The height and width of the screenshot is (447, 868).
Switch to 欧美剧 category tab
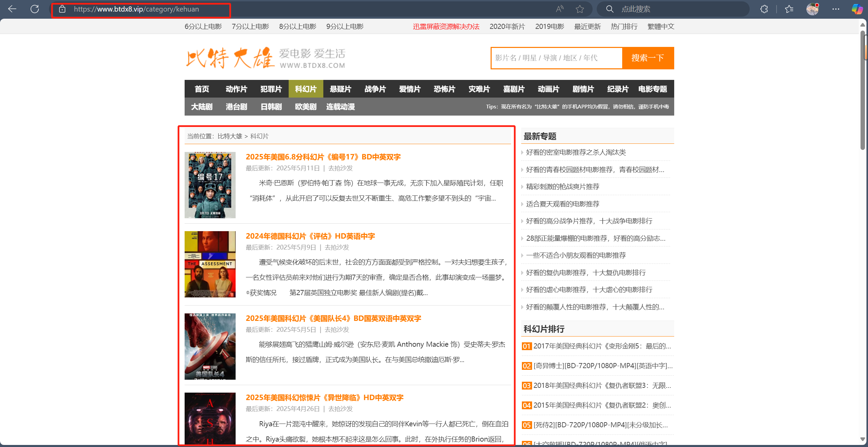(x=306, y=107)
